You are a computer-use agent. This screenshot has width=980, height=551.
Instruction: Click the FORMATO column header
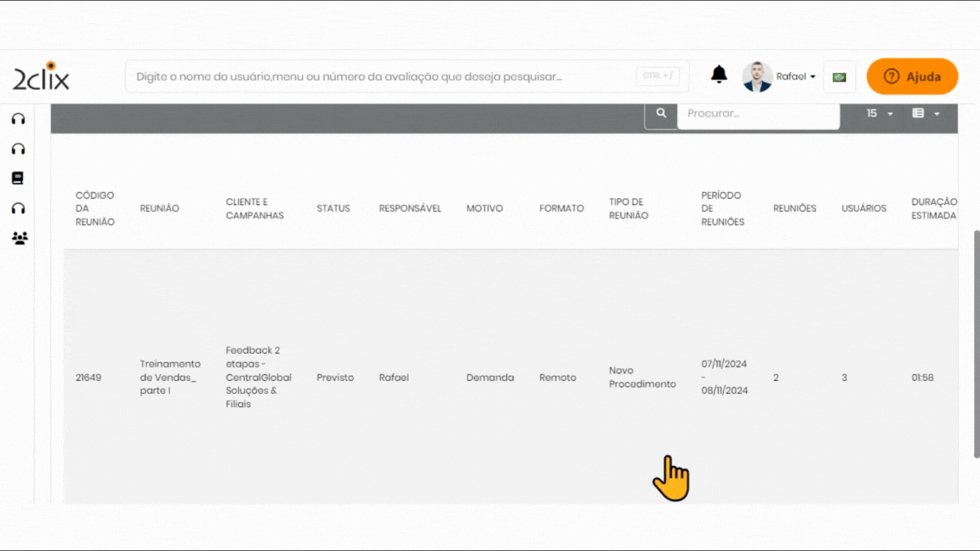click(x=561, y=208)
